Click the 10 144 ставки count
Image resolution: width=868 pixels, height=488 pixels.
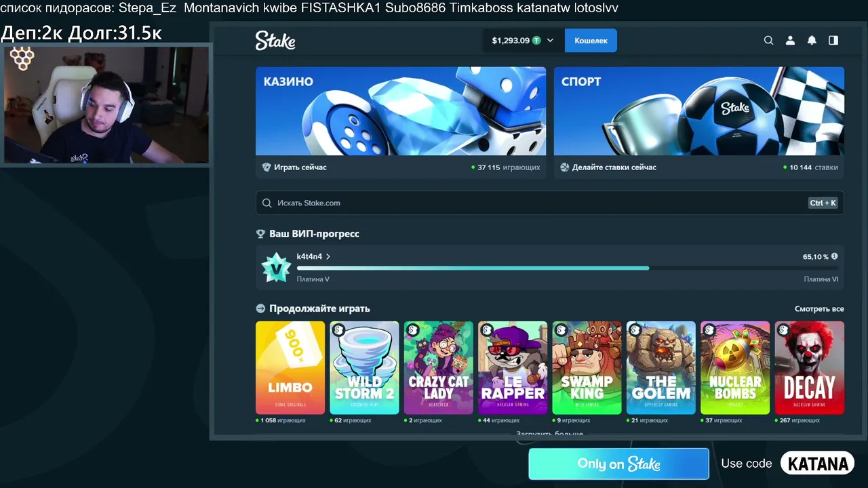click(x=814, y=167)
